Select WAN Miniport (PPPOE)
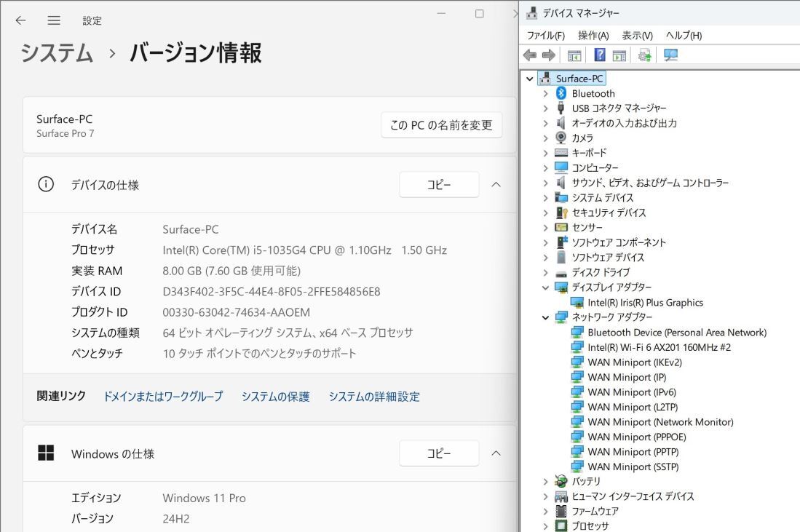The width and height of the screenshot is (800, 532). [637, 437]
